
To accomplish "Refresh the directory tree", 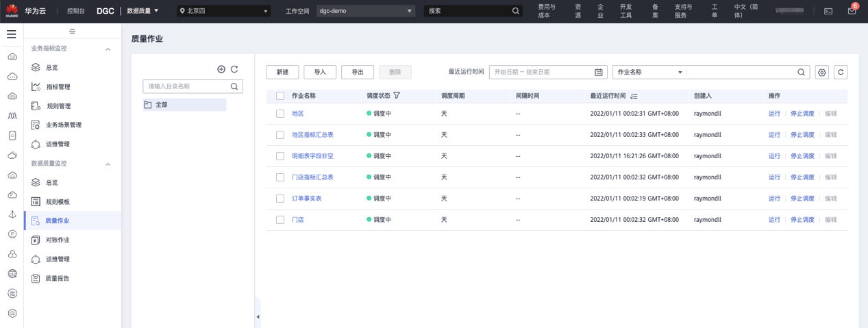I will [x=234, y=69].
